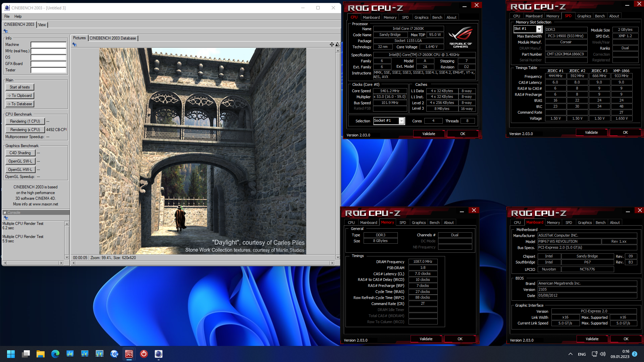The image size is (644, 362).
Task: Click the Republic of Gamers logo in CPU-Z
Action: click(x=461, y=38)
